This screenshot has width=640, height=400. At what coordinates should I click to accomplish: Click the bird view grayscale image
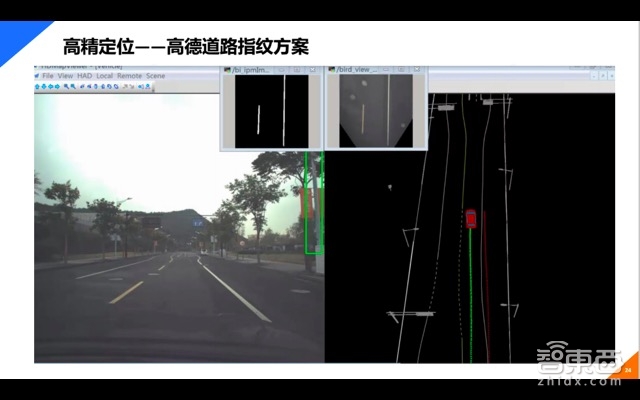pos(376,111)
